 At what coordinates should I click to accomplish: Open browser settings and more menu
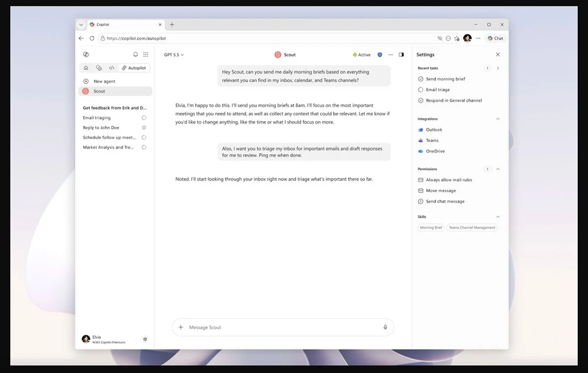(x=478, y=38)
